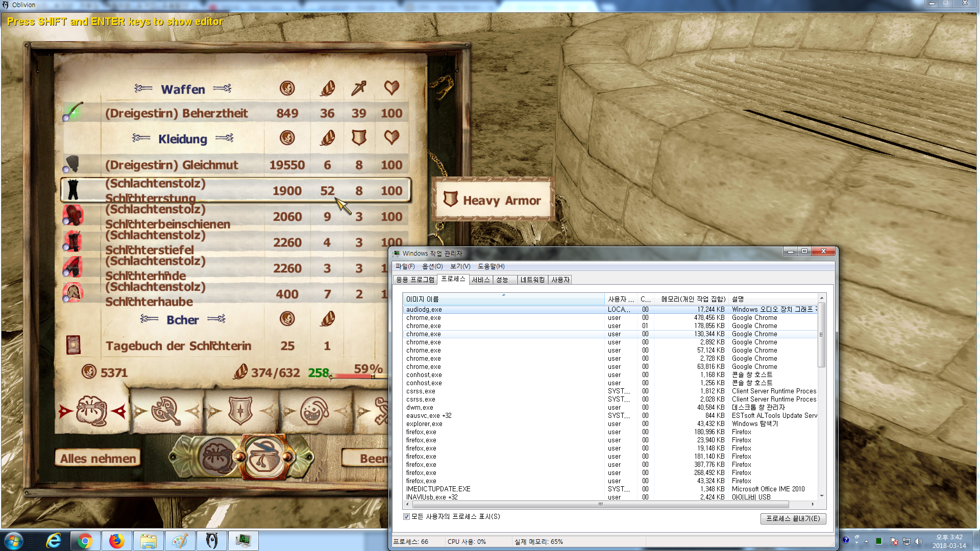Open the potions alchemy category tab
The width and height of the screenshot is (980, 551).
coord(314,411)
